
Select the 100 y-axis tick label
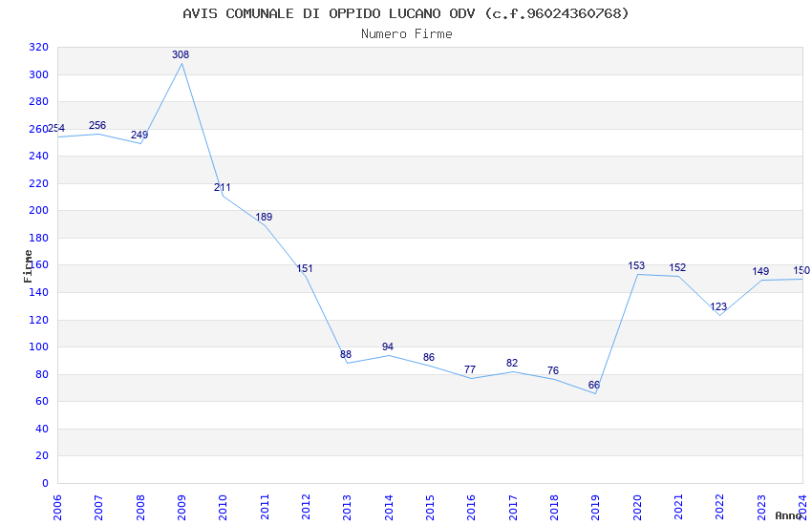click(39, 347)
